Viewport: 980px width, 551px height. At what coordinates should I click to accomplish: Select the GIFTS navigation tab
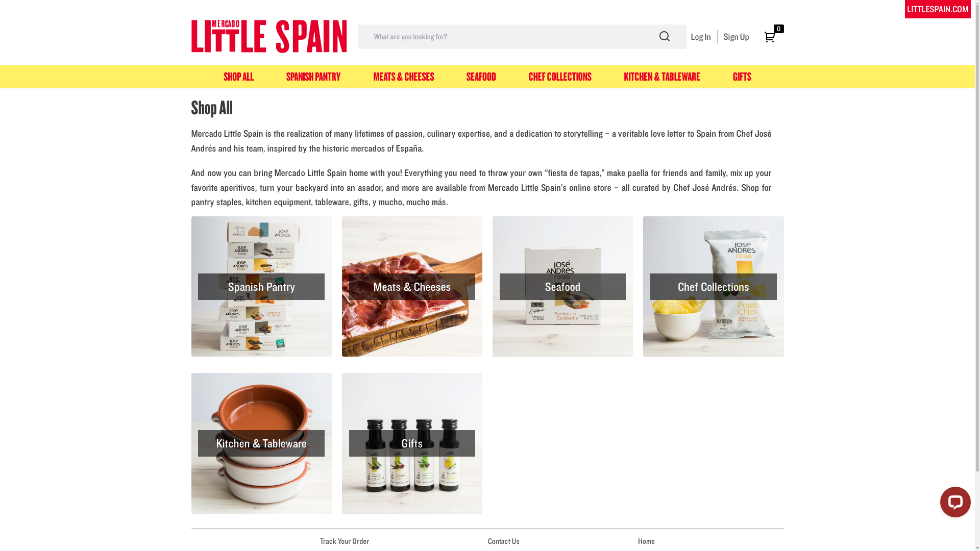(x=742, y=77)
